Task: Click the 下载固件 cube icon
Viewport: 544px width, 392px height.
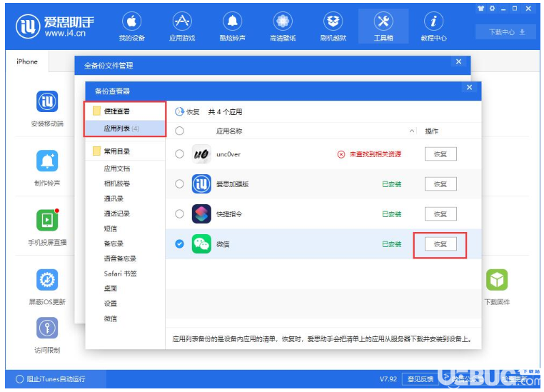Action: tap(497, 280)
